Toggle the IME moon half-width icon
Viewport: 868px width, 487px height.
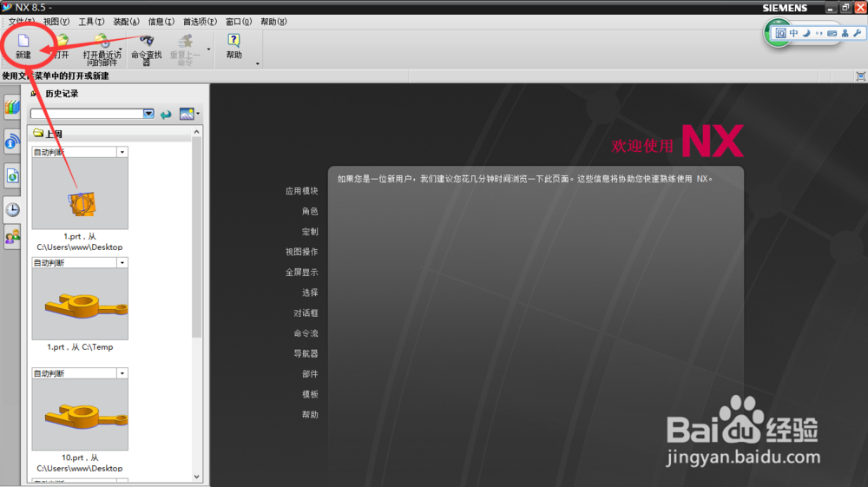click(x=806, y=33)
